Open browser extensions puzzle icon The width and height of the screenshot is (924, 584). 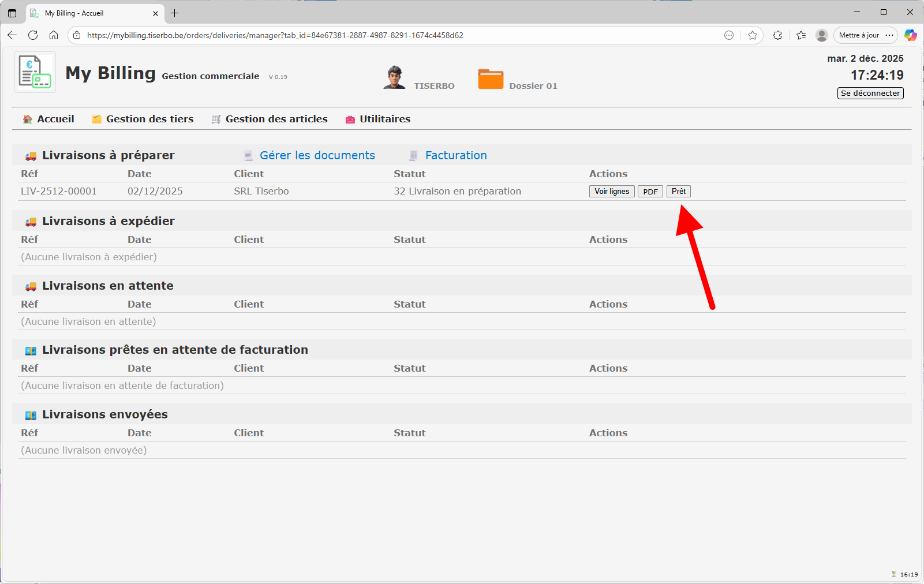[777, 35]
